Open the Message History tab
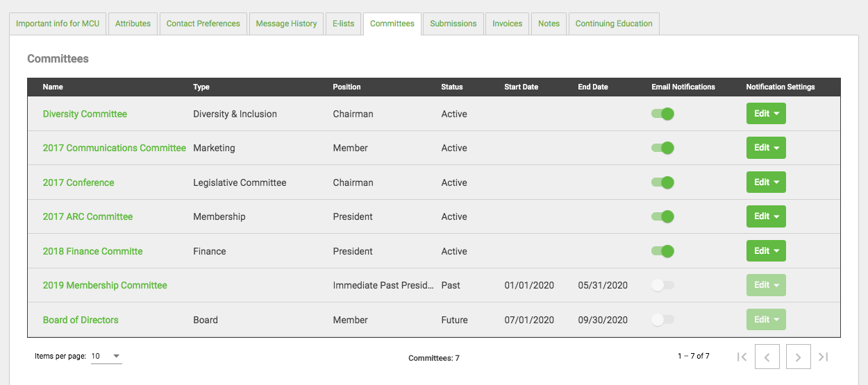This screenshot has height=385, width=868. click(x=286, y=24)
